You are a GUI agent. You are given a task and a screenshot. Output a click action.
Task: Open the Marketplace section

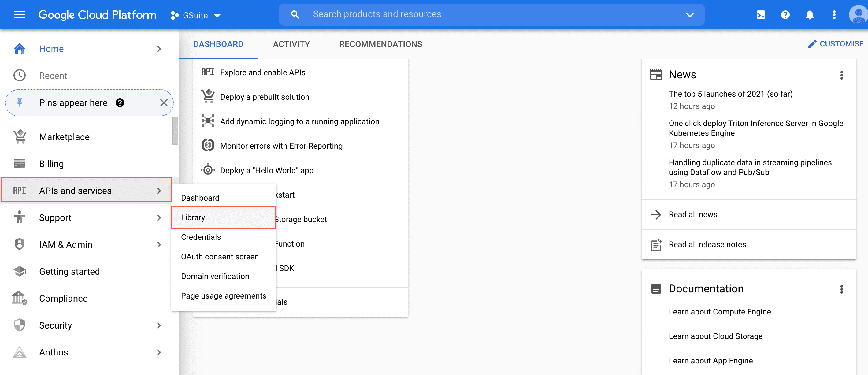(x=64, y=137)
